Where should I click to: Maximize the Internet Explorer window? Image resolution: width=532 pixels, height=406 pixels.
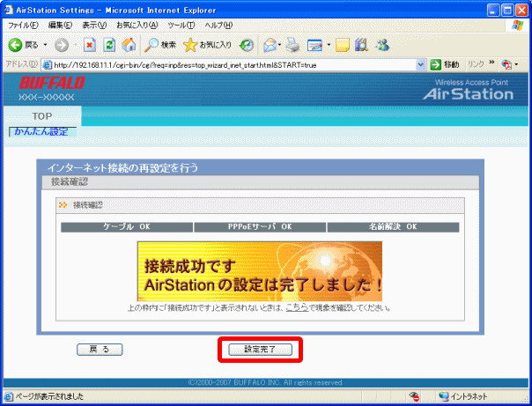click(507, 11)
